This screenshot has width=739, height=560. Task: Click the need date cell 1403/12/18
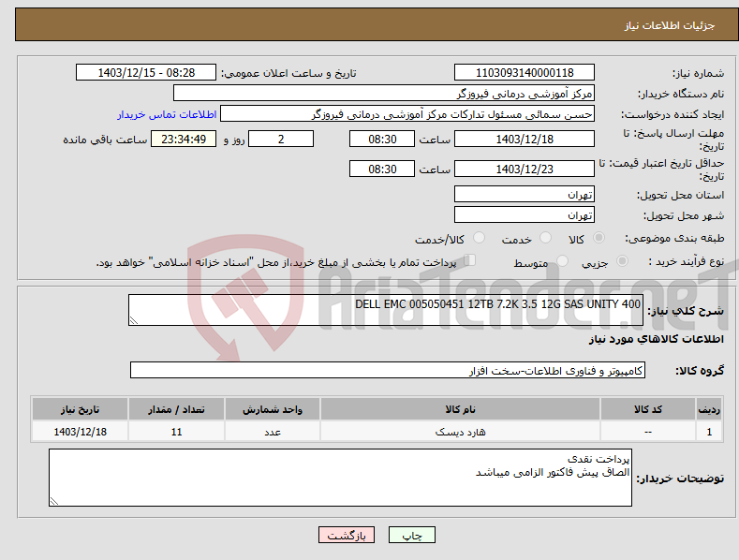(81, 432)
